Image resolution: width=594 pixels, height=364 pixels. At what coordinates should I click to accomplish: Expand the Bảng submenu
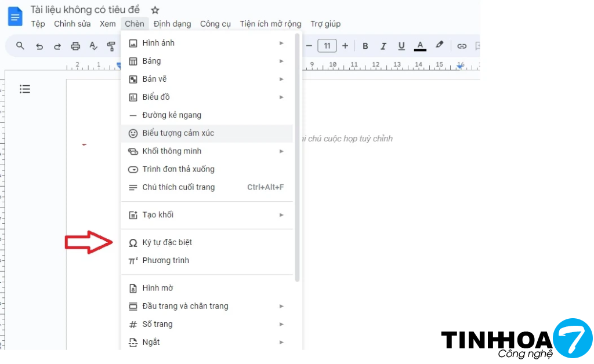point(207,61)
